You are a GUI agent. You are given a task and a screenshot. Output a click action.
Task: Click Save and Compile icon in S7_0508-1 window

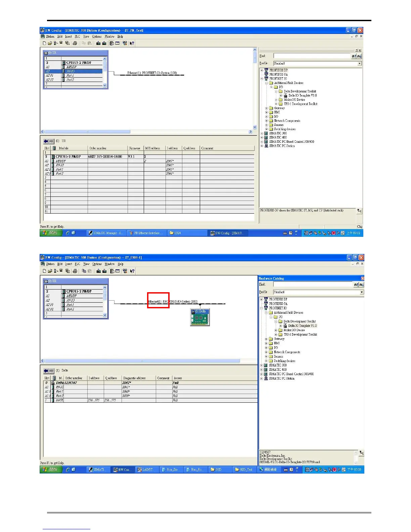tap(68, 271)
